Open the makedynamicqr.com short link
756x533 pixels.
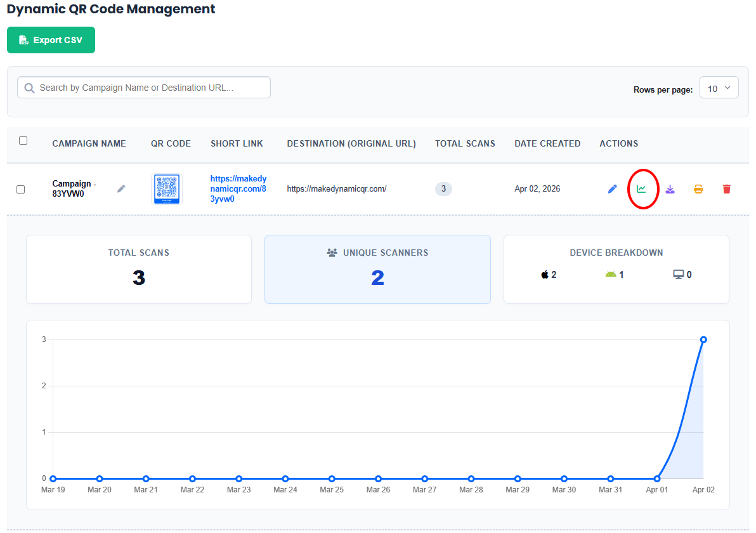[x=238, y=189]
